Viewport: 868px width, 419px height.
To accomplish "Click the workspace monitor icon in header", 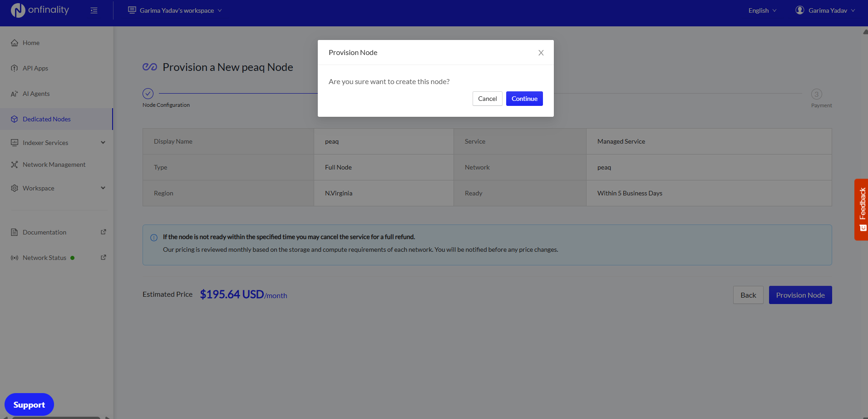I will [x=132, y=10].
